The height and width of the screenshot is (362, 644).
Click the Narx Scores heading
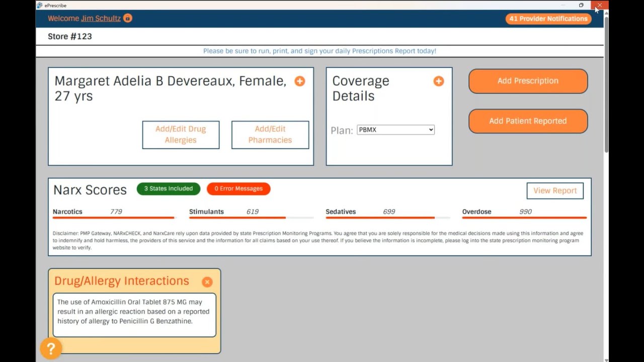coord(90,190)
